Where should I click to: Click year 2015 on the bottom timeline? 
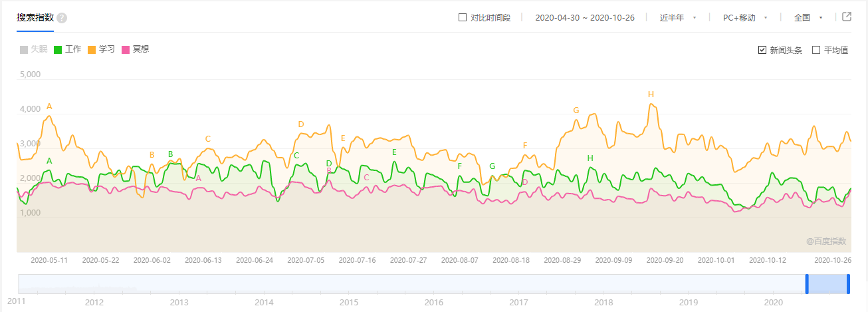tap(349, 303)
